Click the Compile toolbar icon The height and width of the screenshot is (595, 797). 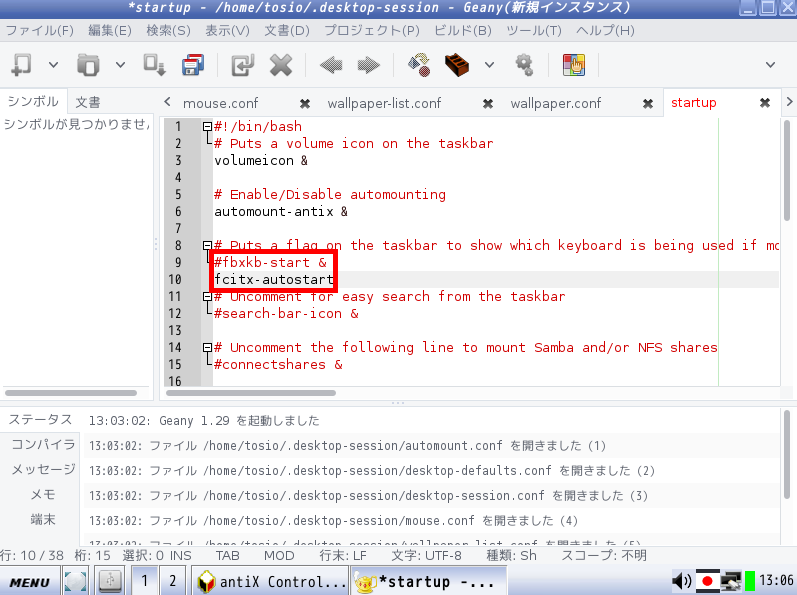tap(419, 65)
